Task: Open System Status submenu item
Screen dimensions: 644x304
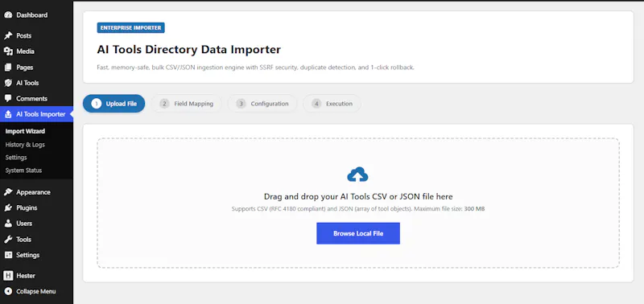Action: 23,170
